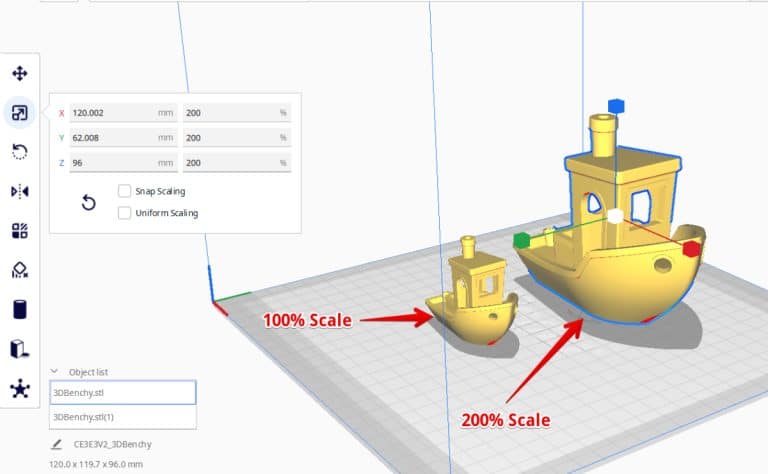
Task: Click the small 100% scale Benchy model
Action: [470, 300]
